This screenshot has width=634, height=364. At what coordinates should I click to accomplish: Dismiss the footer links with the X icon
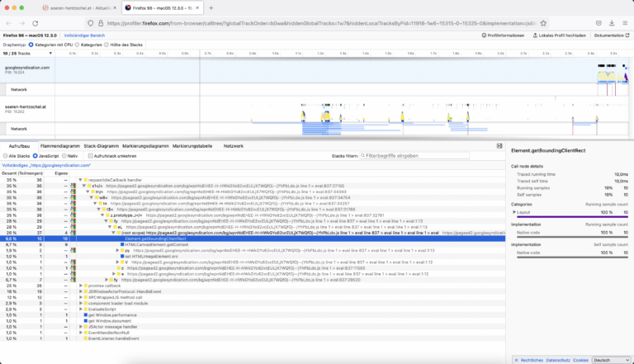pyautogui.click(x=516, y=360)
